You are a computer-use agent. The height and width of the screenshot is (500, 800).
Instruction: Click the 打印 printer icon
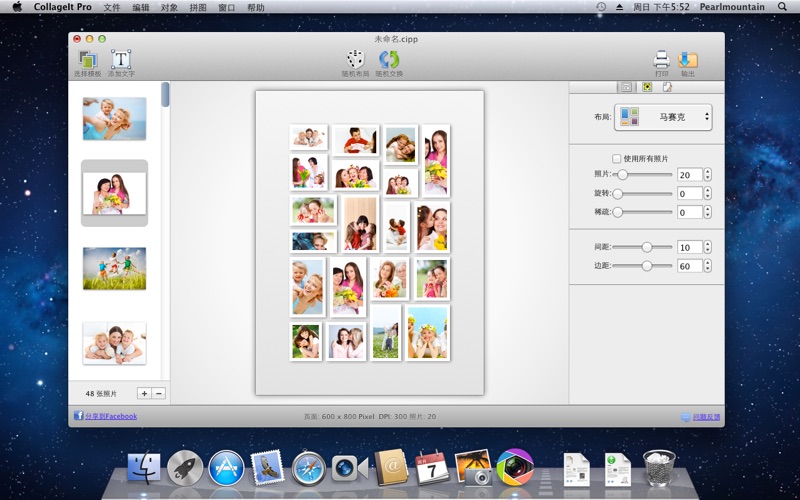point(661,60)
